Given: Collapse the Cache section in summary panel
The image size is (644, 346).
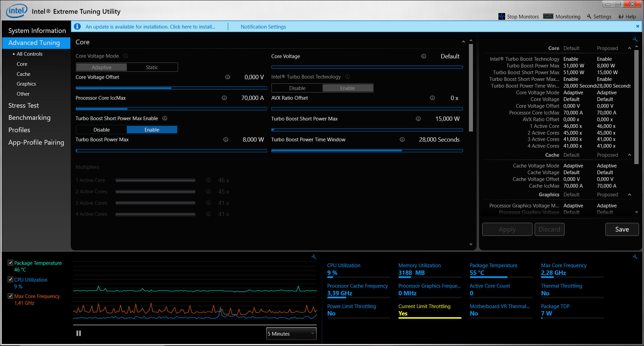Looking at the screenshot, I should point(630,155).
